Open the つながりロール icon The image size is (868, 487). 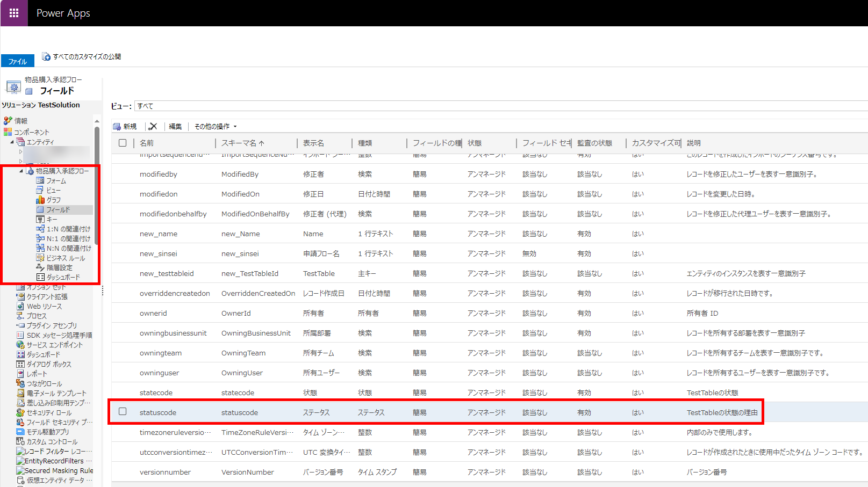[20, 383]
